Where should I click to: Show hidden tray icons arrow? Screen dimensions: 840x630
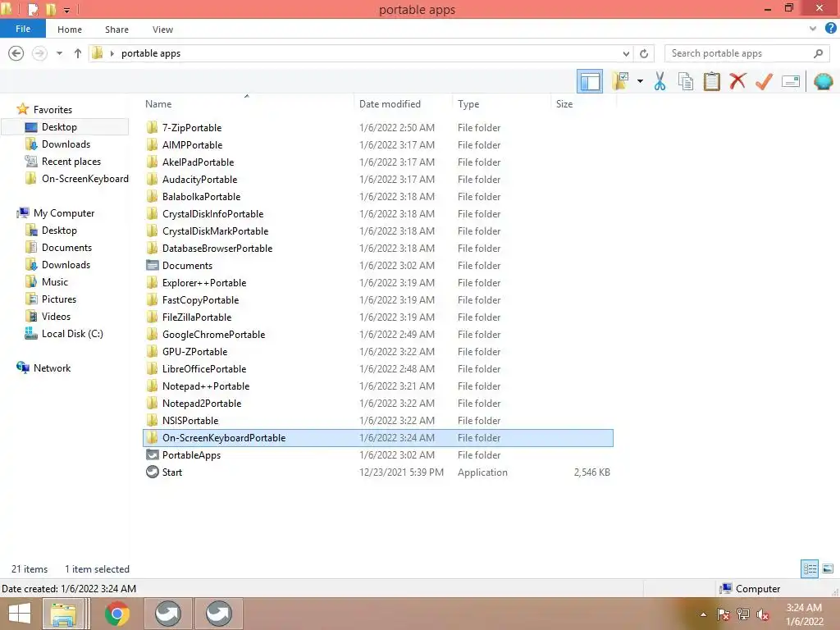coord(703,614)
